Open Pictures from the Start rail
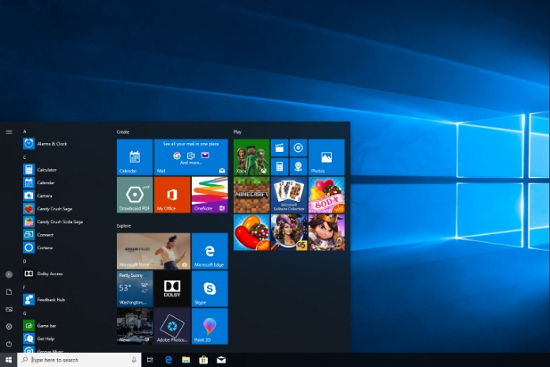 [9, 309]
